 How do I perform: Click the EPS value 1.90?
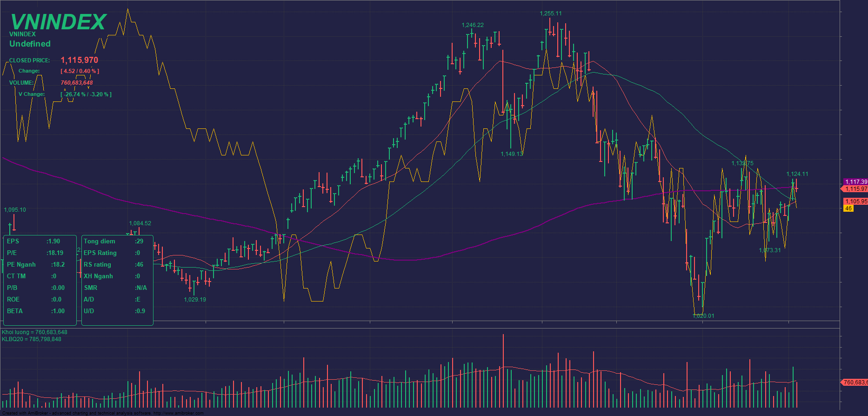pos(53,242)
